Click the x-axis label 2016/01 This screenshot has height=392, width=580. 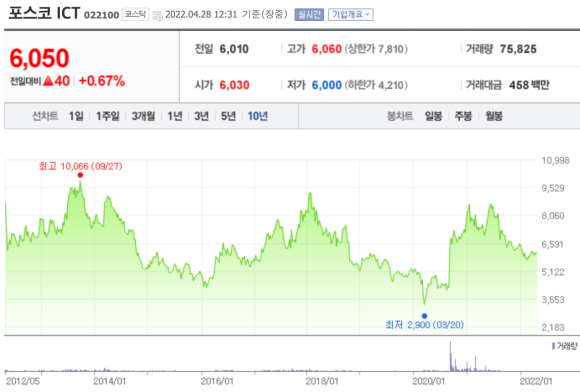217,381
